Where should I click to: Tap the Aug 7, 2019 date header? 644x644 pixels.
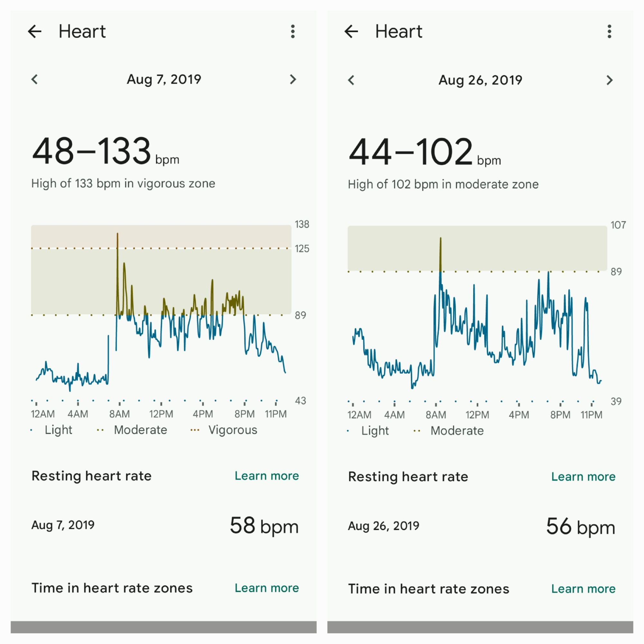(164, 79)
